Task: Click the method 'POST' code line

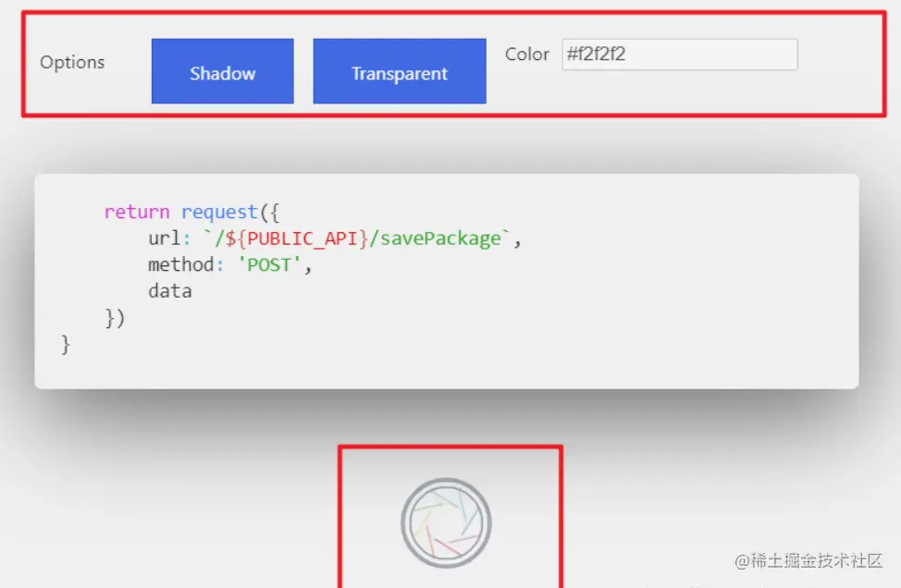Action: pos(229,264)
